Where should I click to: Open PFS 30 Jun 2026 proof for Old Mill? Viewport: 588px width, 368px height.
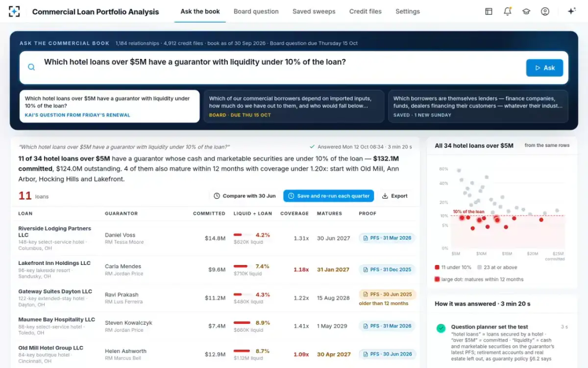pos(387,354)
